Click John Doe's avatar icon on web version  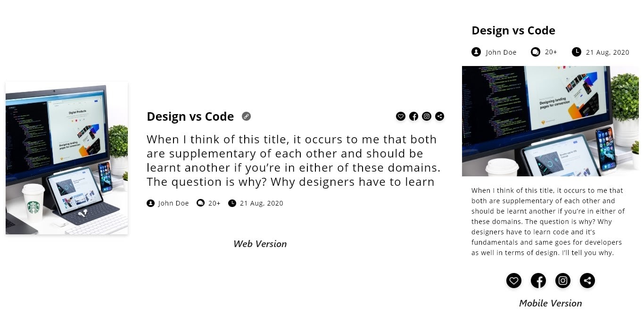(x=150, y=203)
